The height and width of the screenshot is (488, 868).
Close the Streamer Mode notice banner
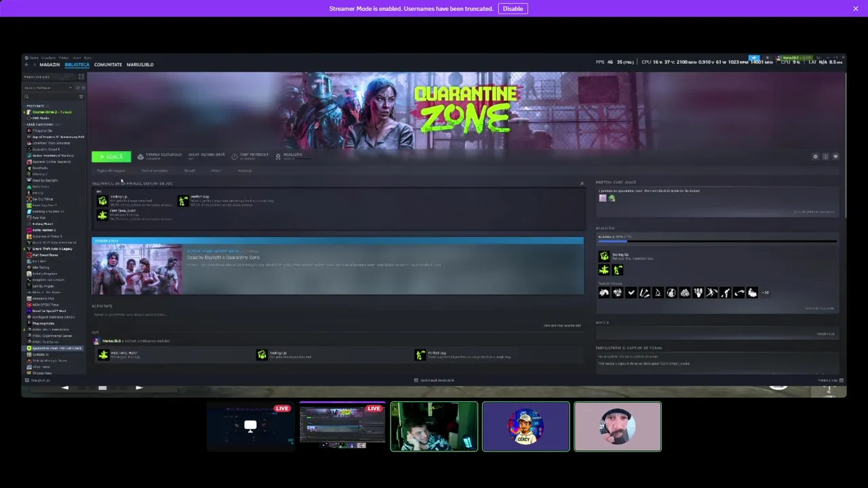(x=856, y=9)
